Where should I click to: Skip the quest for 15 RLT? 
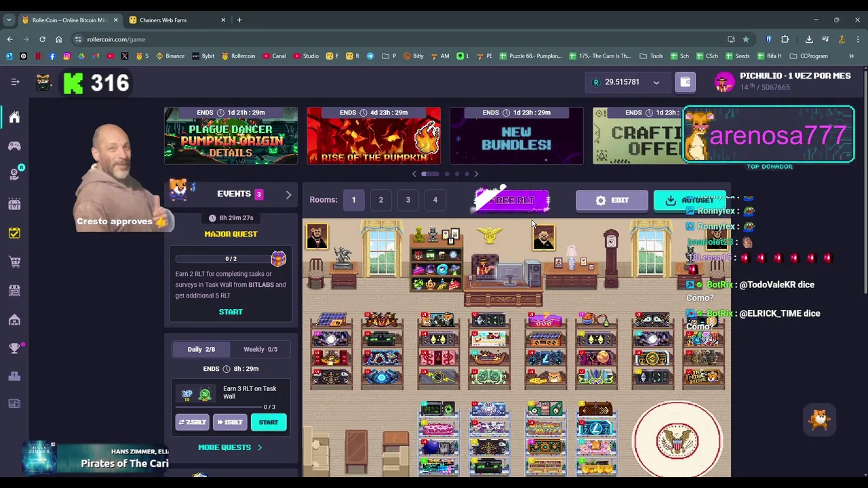pos(230,422)
